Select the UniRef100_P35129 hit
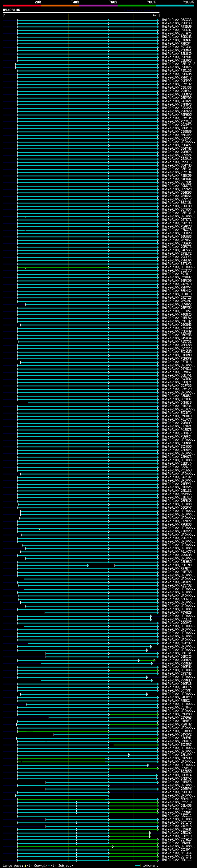Viewport: 197px width, 868px height. 176,389
